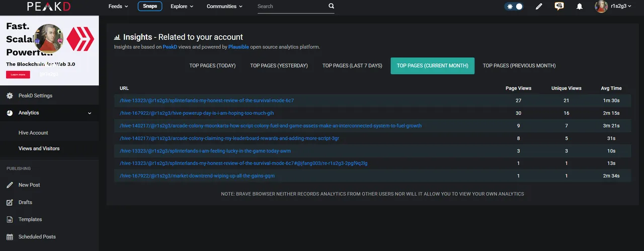Open New Post in sidebar

tap(29, 185)
